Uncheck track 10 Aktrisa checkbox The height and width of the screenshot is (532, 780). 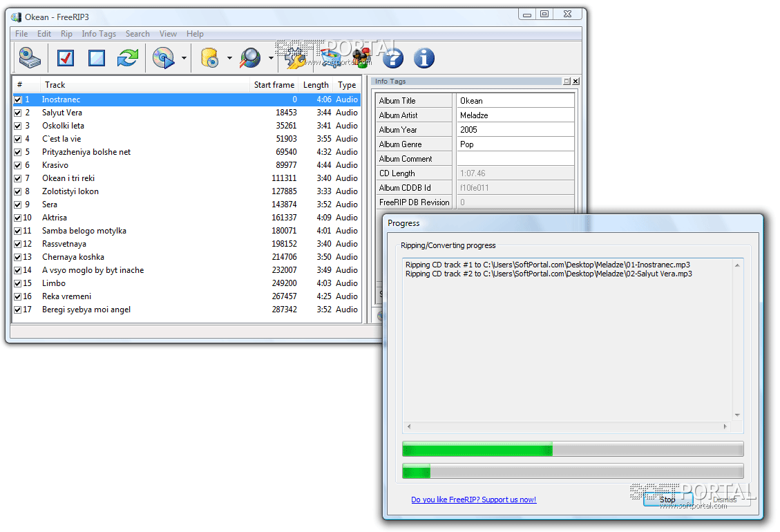pyautogui.click(x=18, y=218)
